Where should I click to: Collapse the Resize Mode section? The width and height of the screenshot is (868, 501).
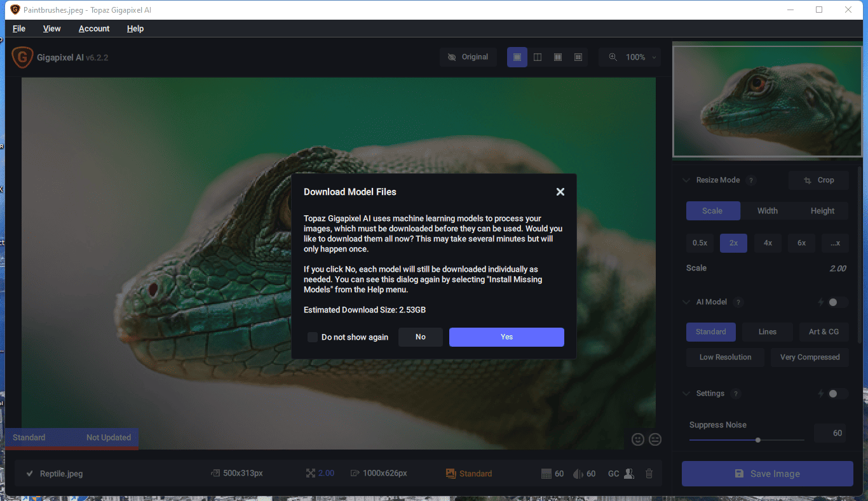[x=686, y=180]
